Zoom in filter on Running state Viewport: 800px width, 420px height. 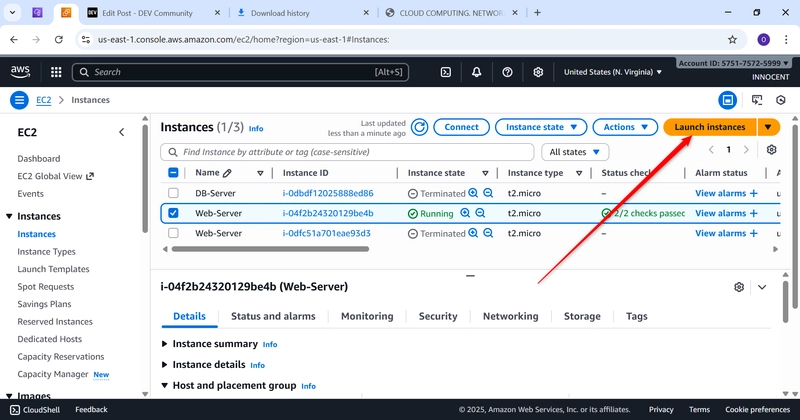[x=465, y=213]
